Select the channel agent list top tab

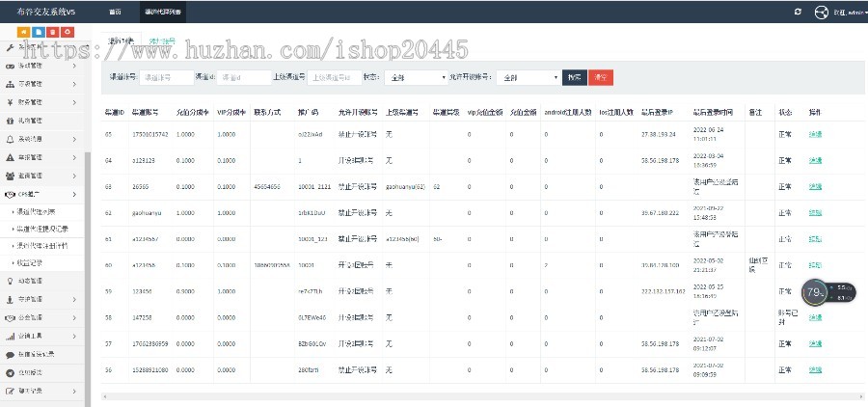pyautogui.click(x=163, y=12)
